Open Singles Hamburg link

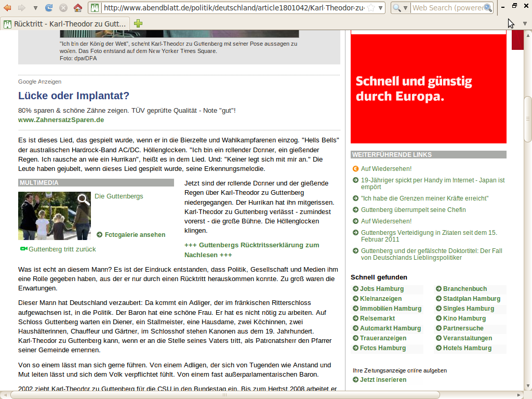pyautogui.click(x=469, y=309)
